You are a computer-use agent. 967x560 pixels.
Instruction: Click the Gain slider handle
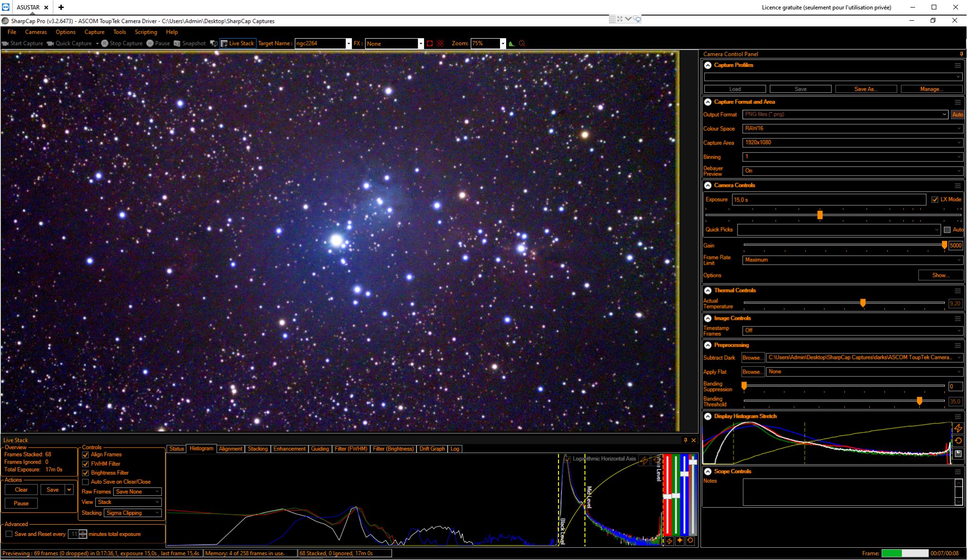tap(944, 245)
